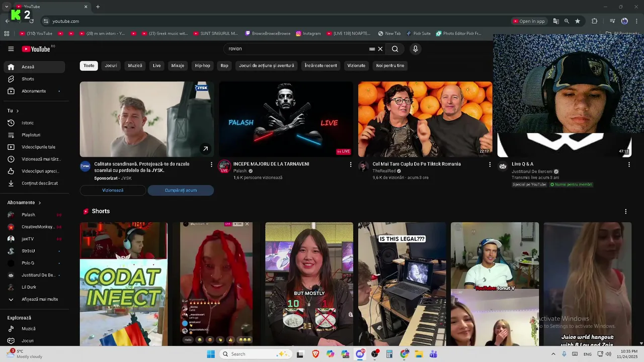Open the Brave browser taskbar icon
Screen dimensions: 644x362
tap(315, 354)
